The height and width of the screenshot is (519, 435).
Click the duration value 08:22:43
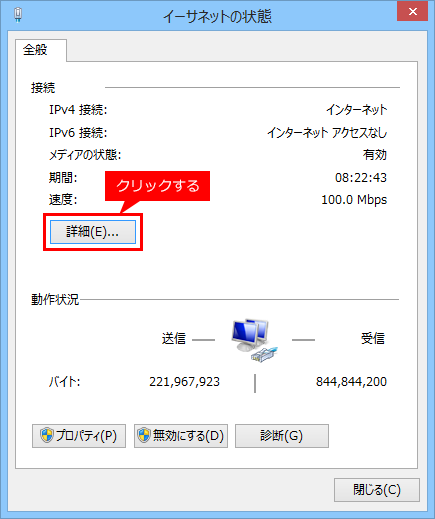coord(361,177)
